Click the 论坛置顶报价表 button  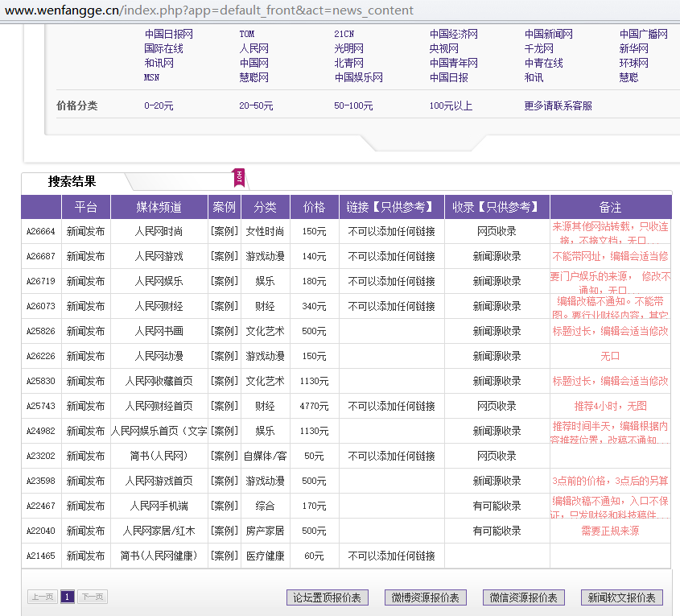pyautogui.click(x=328, y=597)
